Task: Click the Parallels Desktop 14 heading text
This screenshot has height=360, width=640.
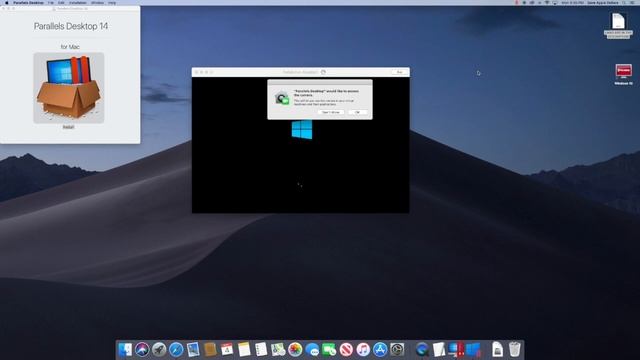Action: (x=71, y=26)
